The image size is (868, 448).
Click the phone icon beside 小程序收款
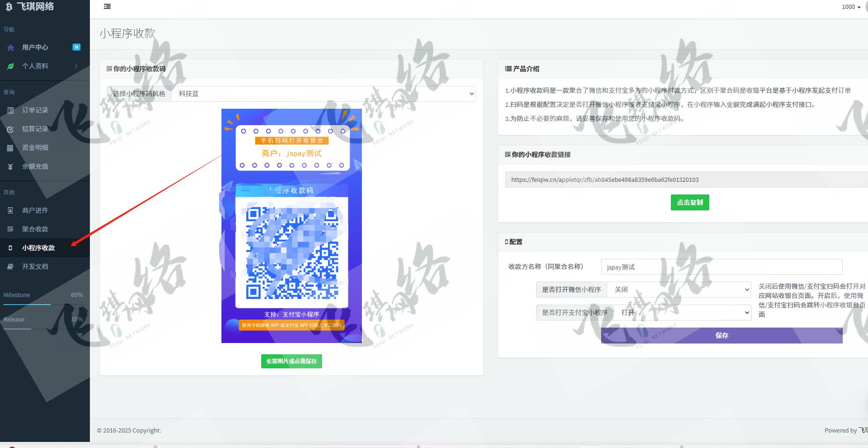[x=10, y=248]
